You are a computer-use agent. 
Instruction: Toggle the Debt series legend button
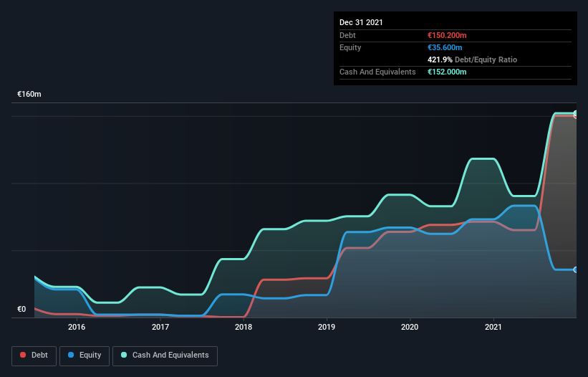point(34,355)
